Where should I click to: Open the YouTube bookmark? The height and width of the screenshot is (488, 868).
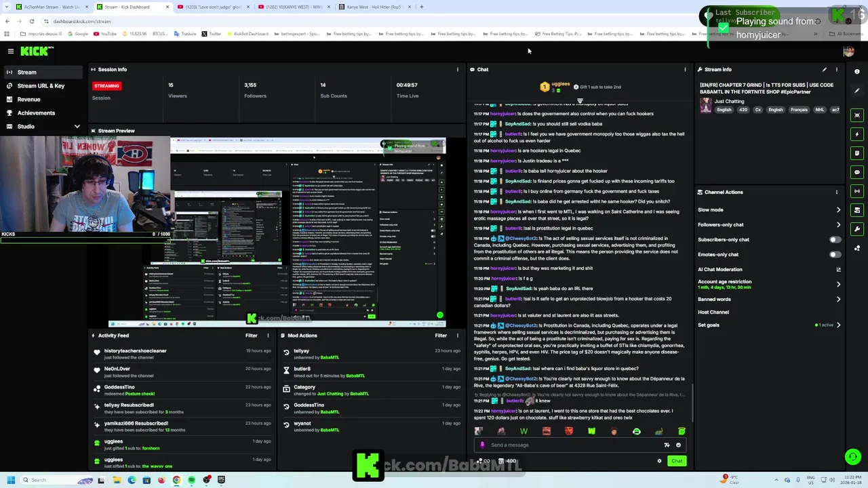(105, 34)
